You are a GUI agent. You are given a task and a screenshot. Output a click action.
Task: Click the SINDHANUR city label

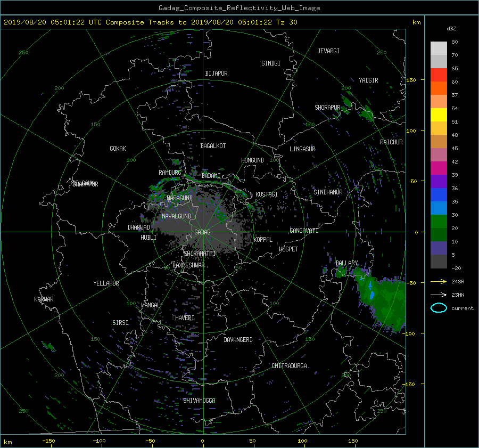[x=328, y=192]
